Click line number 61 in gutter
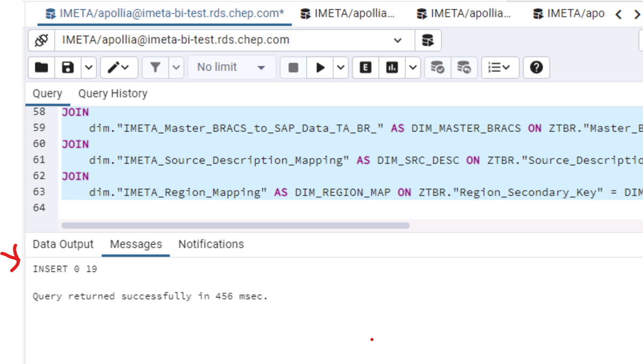The image size is (643, 364). tap(39, 160)
